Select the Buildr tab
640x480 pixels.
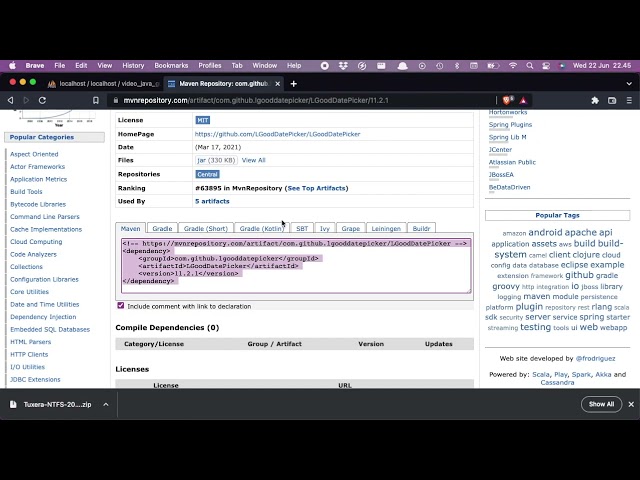pyautogui.click(x=421, y=229)
